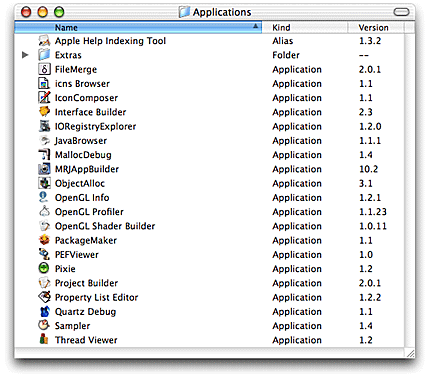Click the Thread Viewer icon

(x=44, y=340)
